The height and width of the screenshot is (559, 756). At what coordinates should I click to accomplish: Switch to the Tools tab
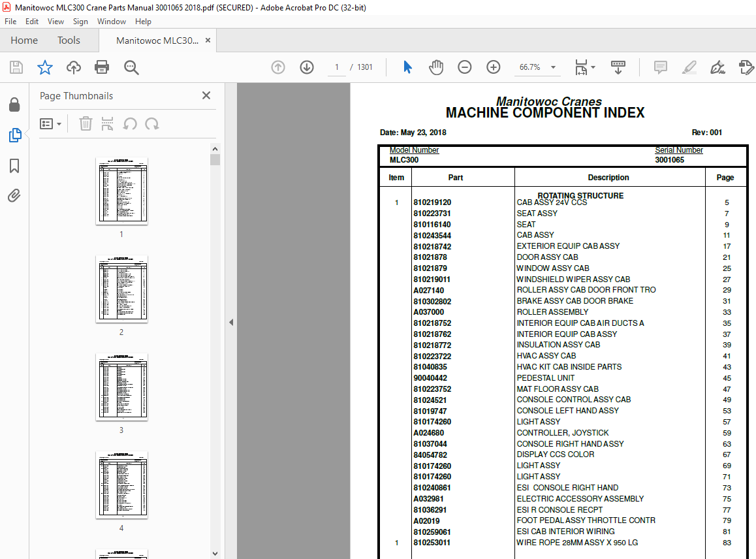69,40
